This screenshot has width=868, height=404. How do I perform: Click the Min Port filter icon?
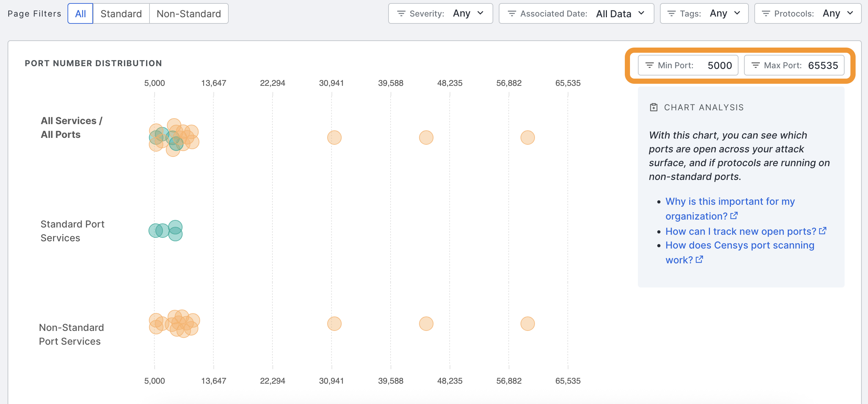[x=649, y=65]
